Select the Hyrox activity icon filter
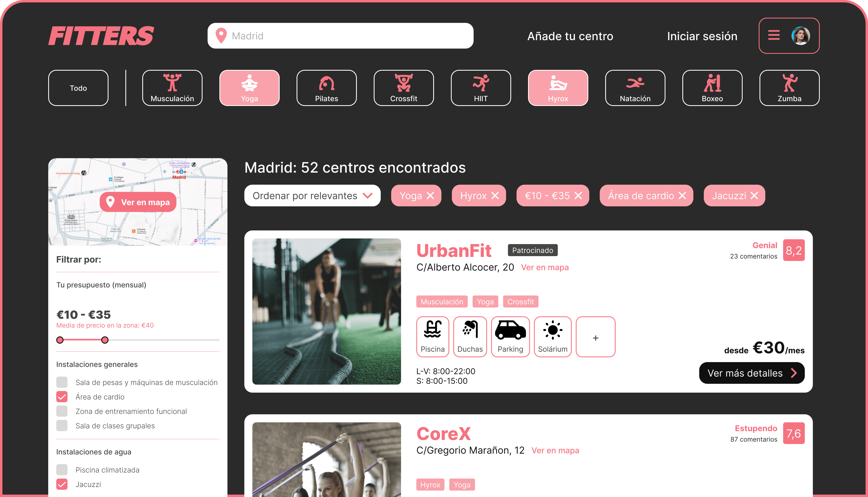This screenshot has width=868, height=497. pyautogui.click(x=558, y=88)
